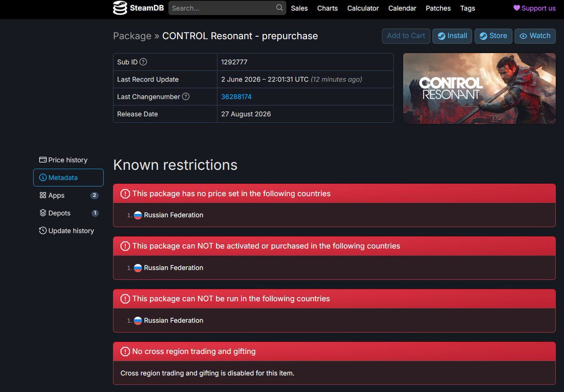Click warning icon beside No cross region trading
564x392 pixels.
pyautogui.click(x=125, y=352)
